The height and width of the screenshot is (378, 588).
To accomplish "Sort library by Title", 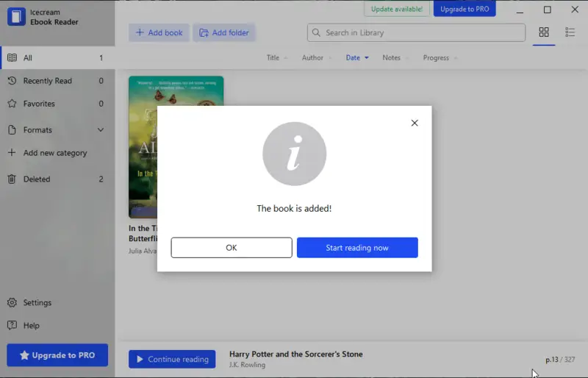I will click(277, 57).
